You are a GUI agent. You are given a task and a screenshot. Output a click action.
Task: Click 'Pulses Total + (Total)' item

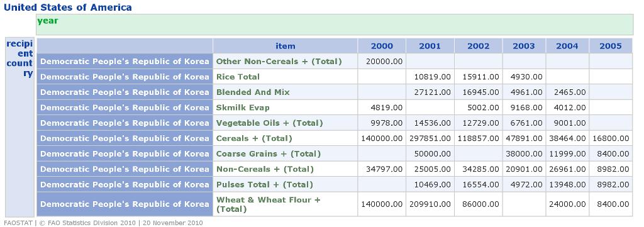[265, 184]
